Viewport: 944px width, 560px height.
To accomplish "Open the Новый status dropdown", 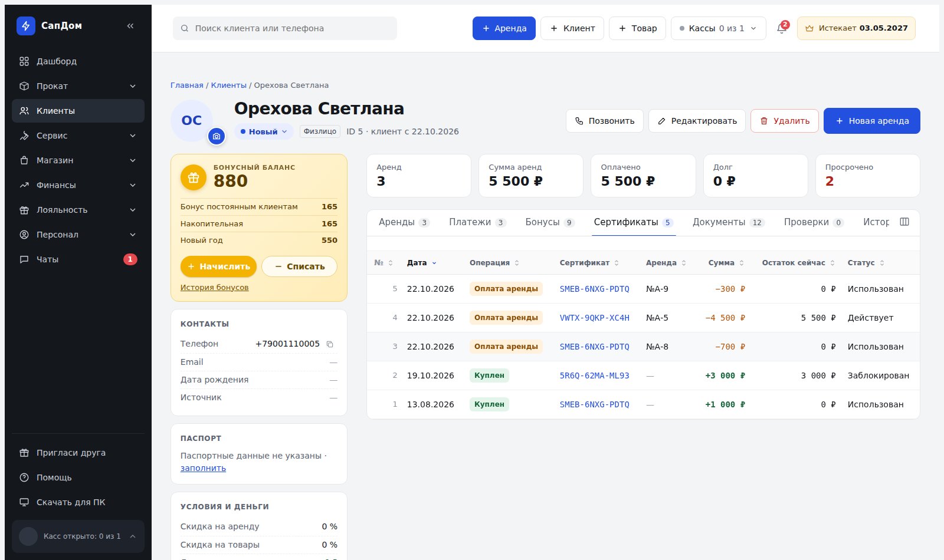I will tap(264, 131).
